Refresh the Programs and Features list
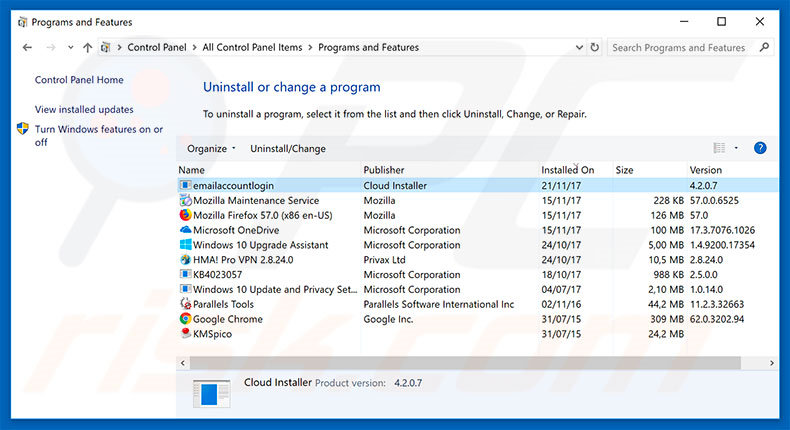790x430 pixels. (x=595, y=47)
